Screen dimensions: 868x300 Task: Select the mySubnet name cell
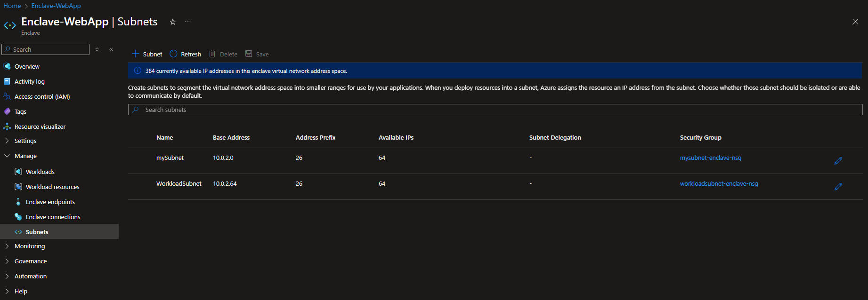(x=170, y=158)
